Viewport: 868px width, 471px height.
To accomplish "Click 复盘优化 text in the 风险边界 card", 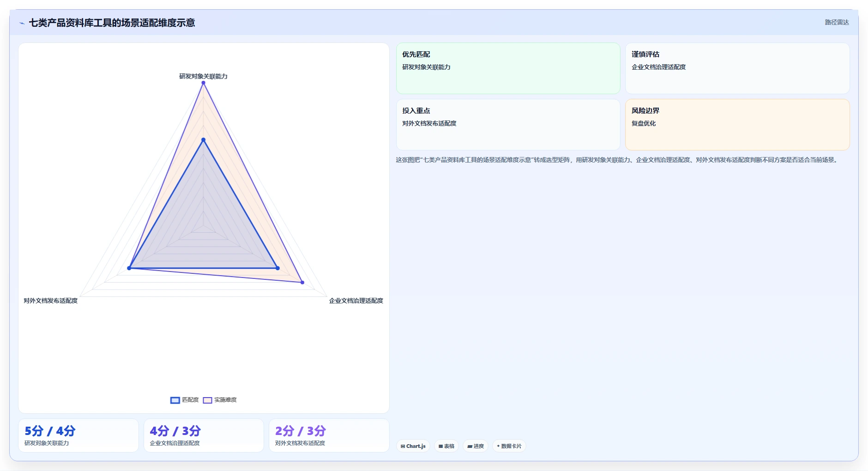I will point(644,123).
